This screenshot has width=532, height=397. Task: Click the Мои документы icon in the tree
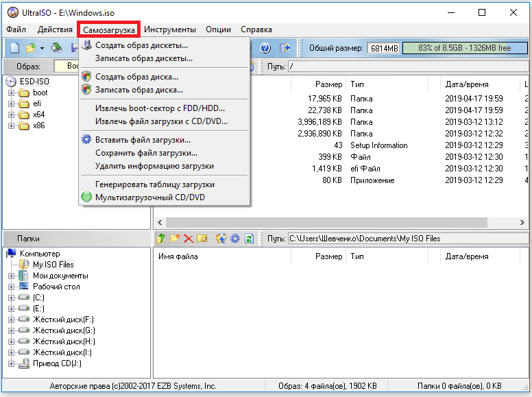click(24, 276)
